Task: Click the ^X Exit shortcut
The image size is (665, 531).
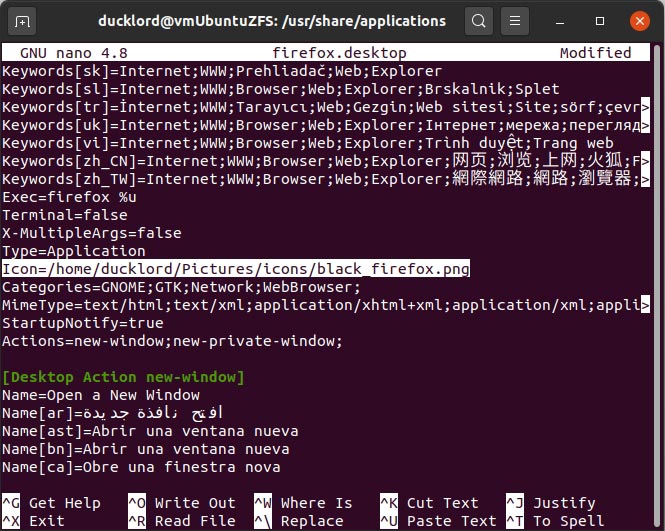Action: (33, 521)
